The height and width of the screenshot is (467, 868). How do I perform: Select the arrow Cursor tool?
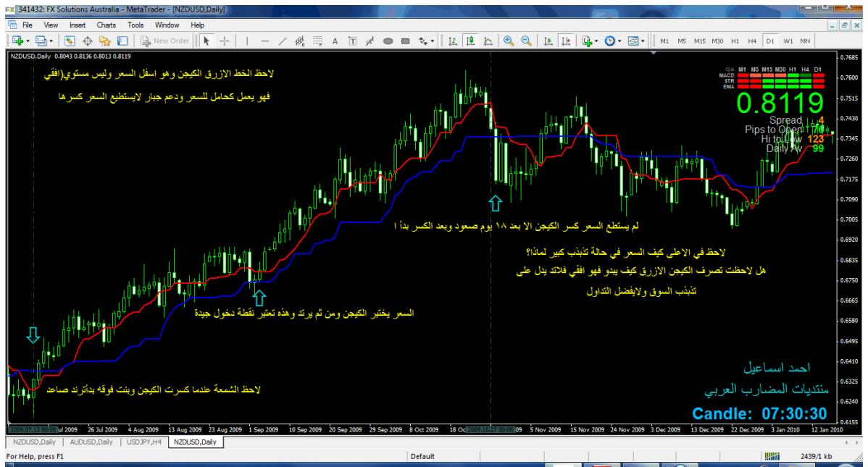click(206, 41)
